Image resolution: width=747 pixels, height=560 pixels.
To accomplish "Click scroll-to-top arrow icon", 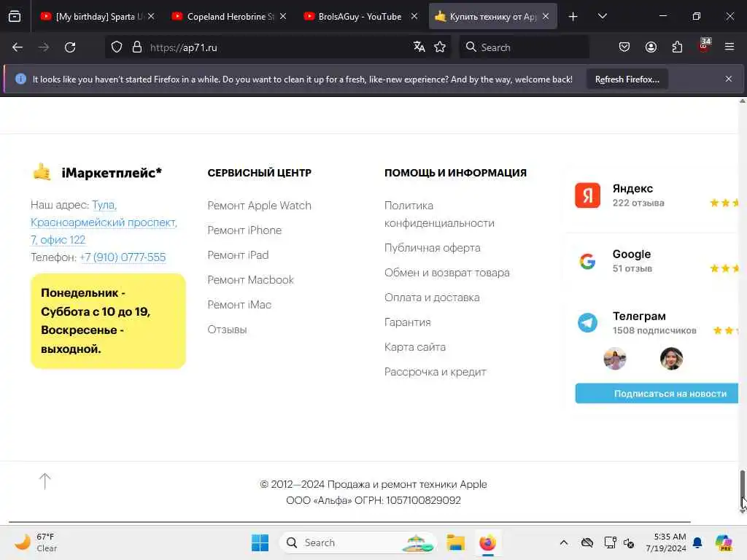I will [x=44, y=481].
